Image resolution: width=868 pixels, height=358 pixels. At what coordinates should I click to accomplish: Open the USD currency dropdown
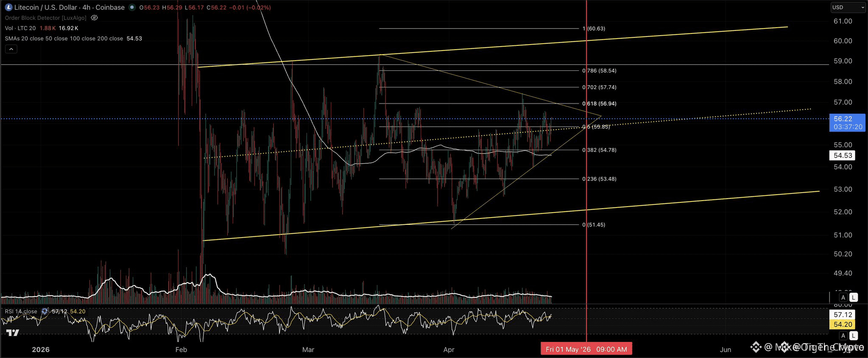pyautogui.click(x=848, y=7)
